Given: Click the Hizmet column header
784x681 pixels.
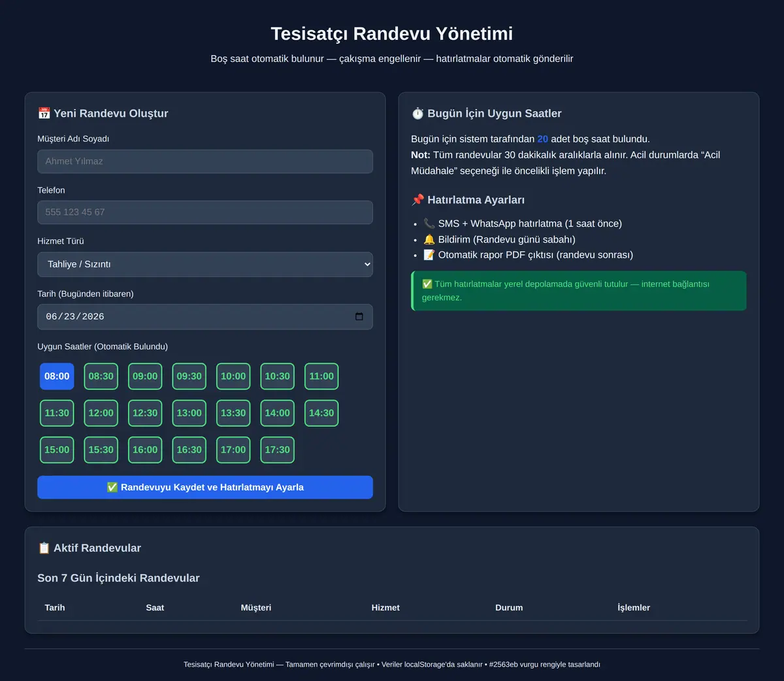Looking at the screenshot, I should pyautogui.click(x=385, y=608).
